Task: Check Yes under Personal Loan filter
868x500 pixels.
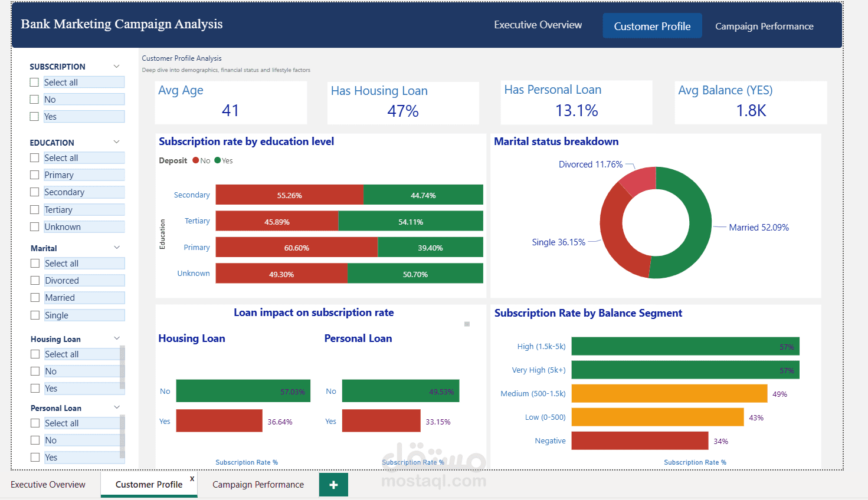Action: 35,458
